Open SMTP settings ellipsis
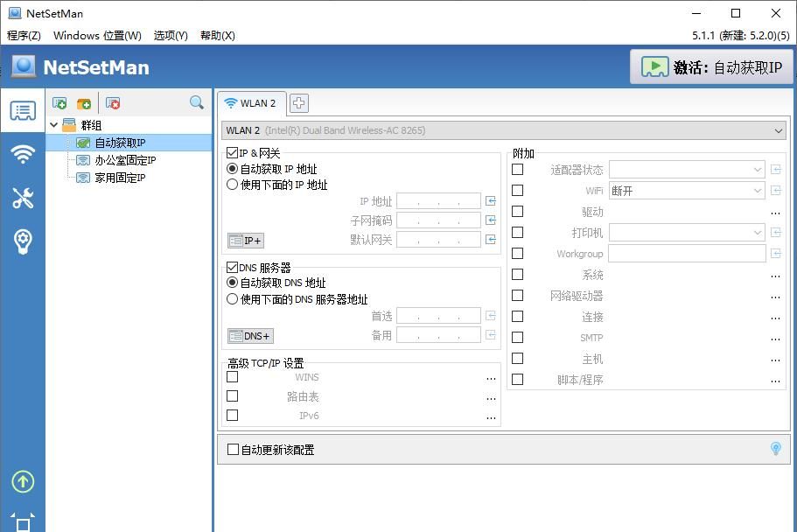The image size is (797, 532). click(x=775, y=339)
